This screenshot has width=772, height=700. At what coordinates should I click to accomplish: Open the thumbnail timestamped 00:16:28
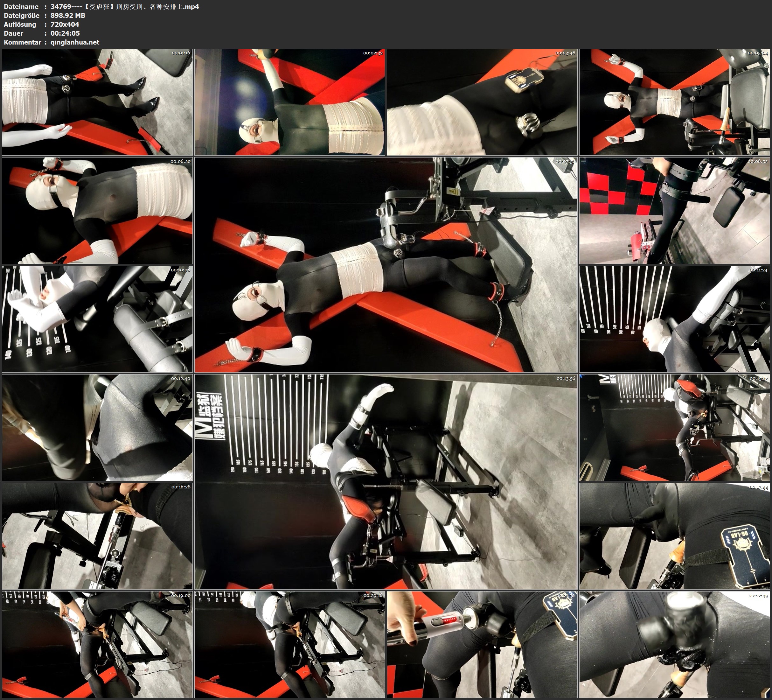pos(97,535)
